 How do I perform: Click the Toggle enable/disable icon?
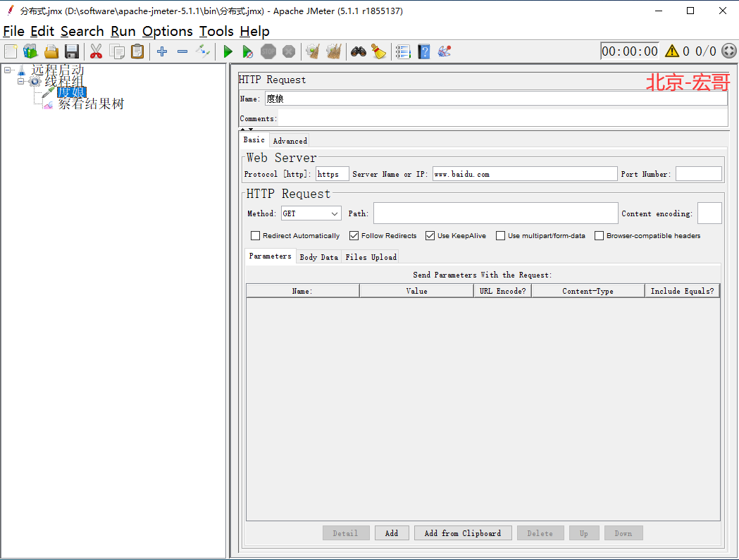203,51
